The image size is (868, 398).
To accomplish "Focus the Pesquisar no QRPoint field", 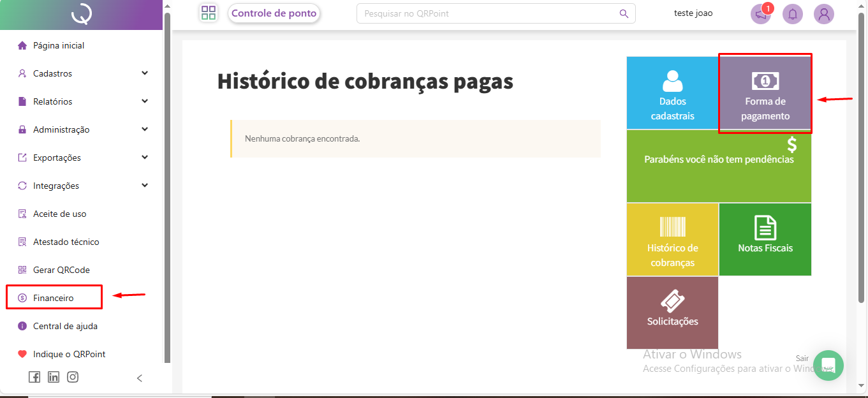I will tap(488, 13).
